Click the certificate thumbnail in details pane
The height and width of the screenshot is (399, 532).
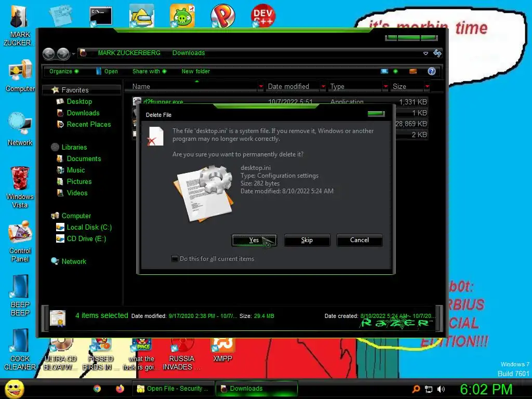coord(58,318)
